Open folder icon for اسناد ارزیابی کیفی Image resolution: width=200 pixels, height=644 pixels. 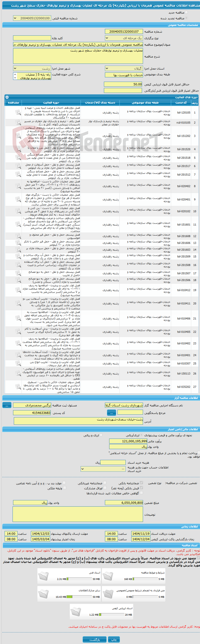click(x=76, y=611)
